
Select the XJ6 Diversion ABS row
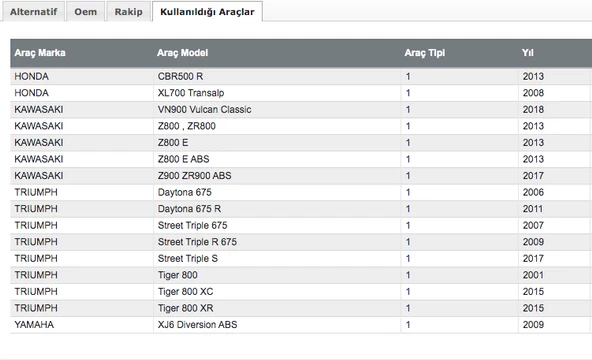pyautogui.click(x=301, y=325)
